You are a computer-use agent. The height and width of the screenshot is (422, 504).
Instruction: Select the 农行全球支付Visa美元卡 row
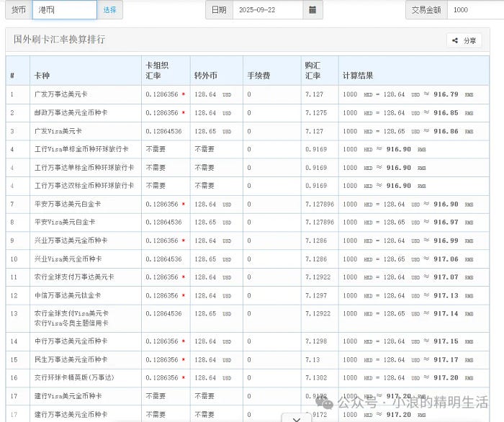[x=248, y=318]
